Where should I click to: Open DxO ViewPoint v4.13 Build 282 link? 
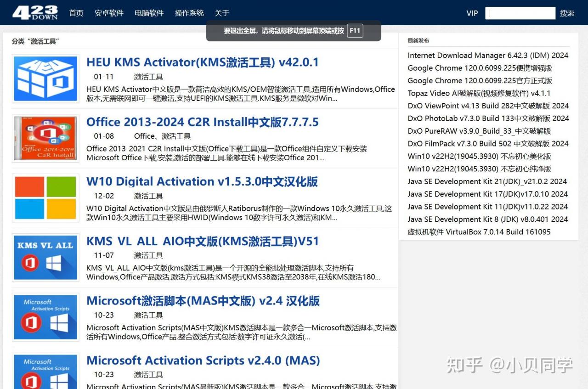click(488, 106)
